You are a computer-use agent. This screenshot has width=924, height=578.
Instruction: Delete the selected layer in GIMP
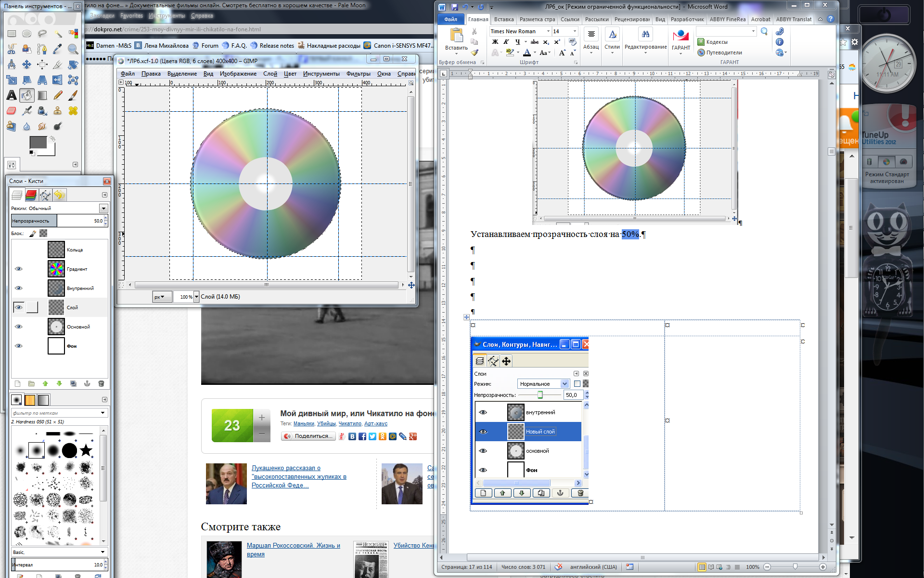101,384
